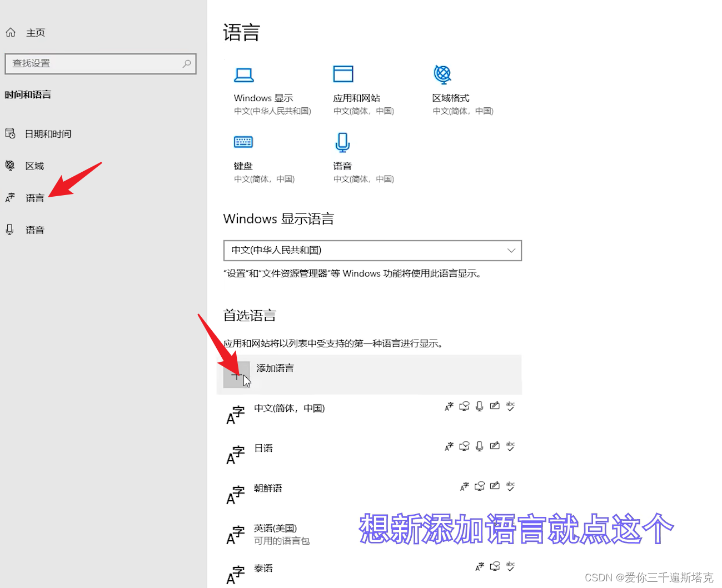The width and height of the screenshot is (722, 588).
Task: Click the display language icon in 中文(简体，中国) row
Action: (449, 406)
